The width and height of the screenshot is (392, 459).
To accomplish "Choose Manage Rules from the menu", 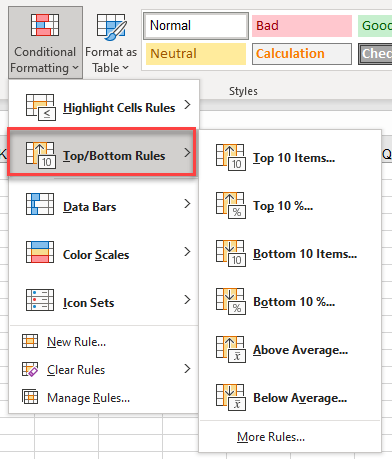I will point(104,397).
